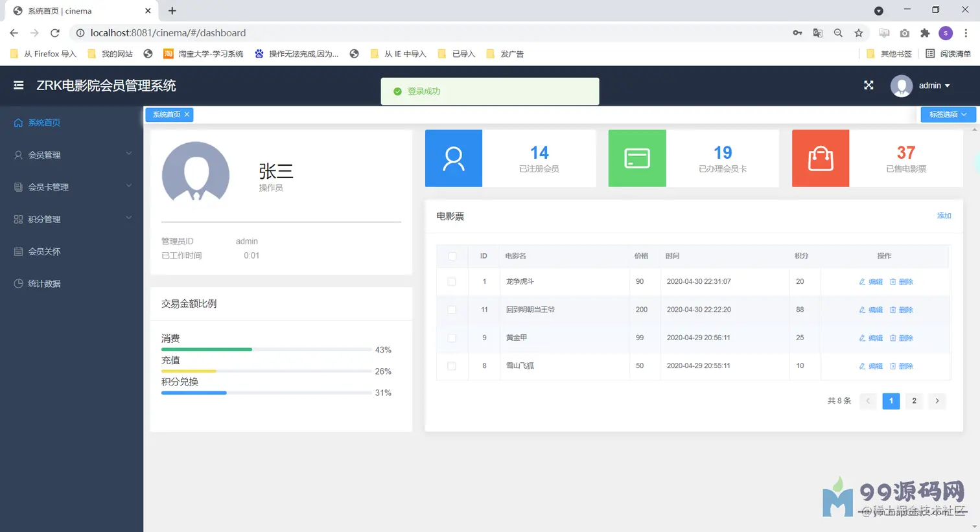Check the box for row 黄金甲
The width and height of the screenshot is (980, 532).
(x=452, y=338)
